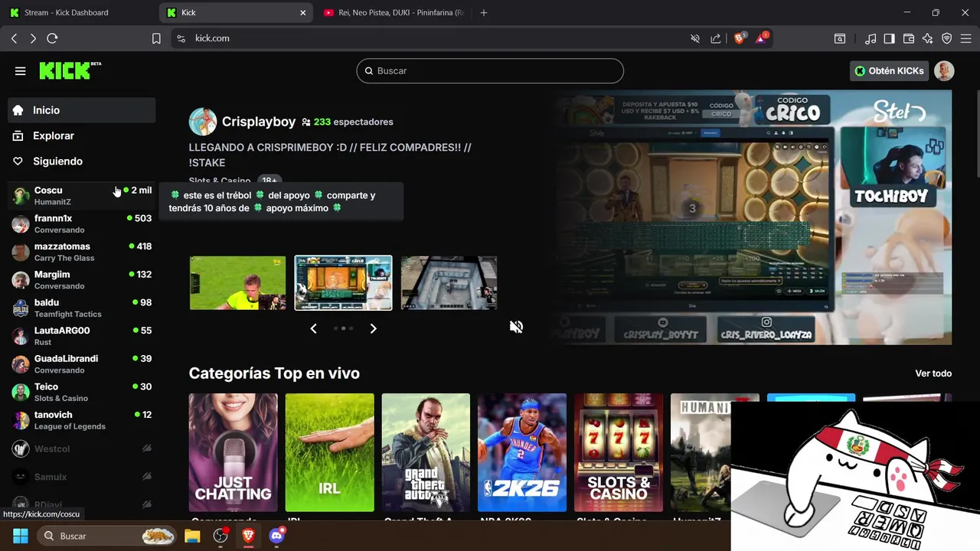Open the Slots & Casino category card
The width and height of the screenshot is (980, 551).
tap(619, 452)
